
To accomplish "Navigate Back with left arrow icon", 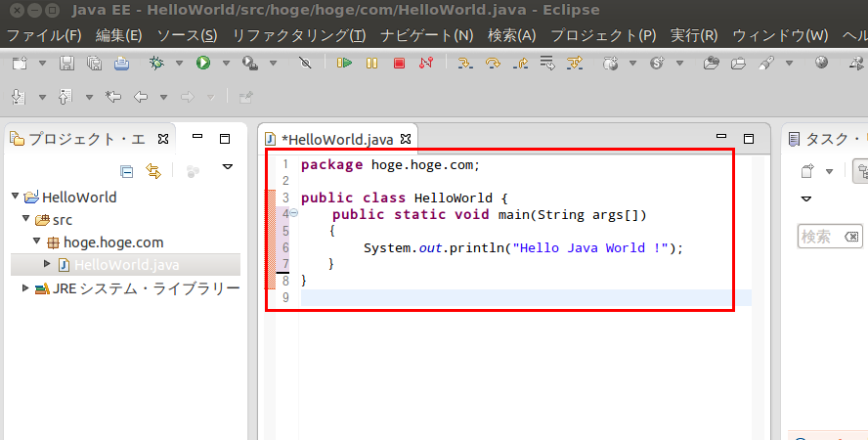I will (x=141, y=97).
